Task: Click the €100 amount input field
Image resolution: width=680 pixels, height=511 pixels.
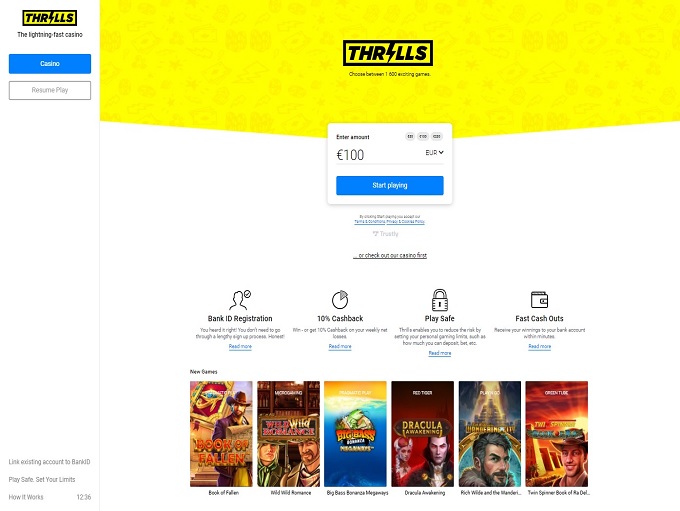Action: pyautogui.click(x=377, y=155)
